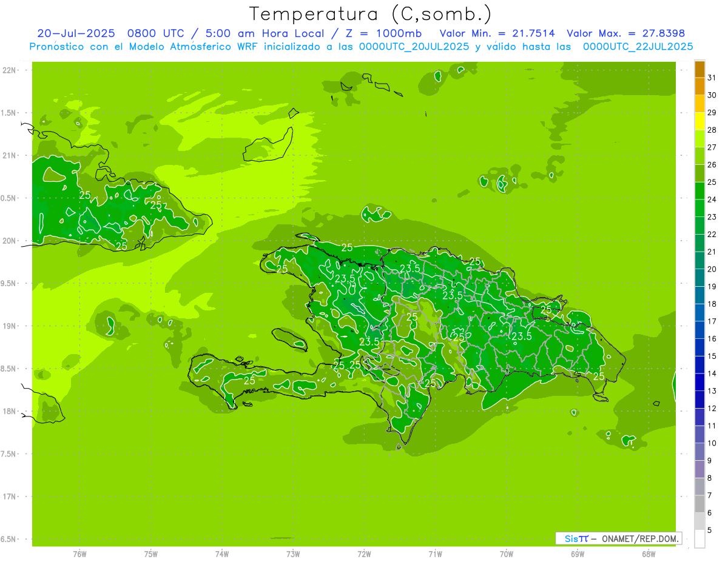Screen dimensions: 728x562
Task: Select the "20-Jul-2025" date text
Action: pyautogui.click(x=76, y=33)
